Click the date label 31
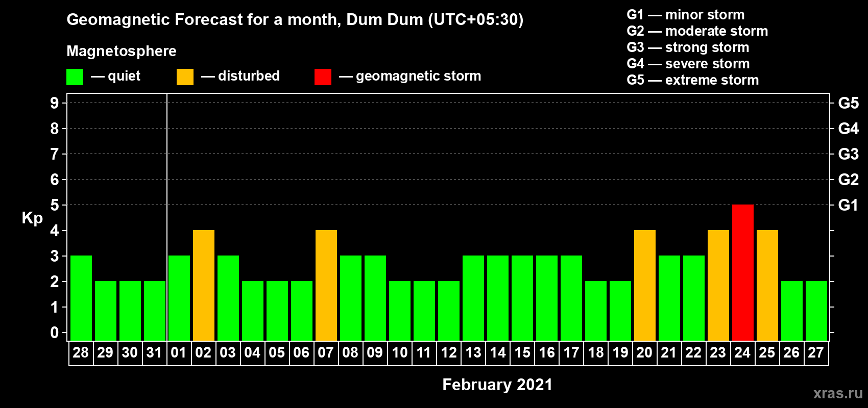 (x=154, y=352)
